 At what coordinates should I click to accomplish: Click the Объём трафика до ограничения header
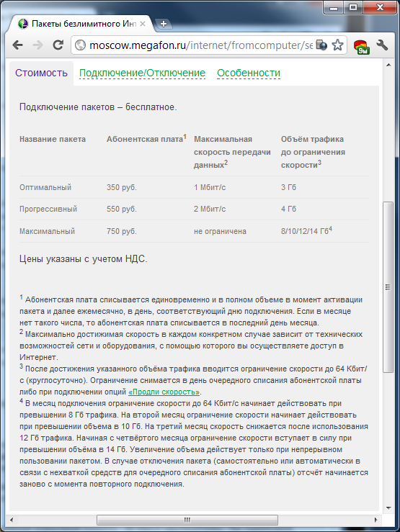tap(313, 152)
